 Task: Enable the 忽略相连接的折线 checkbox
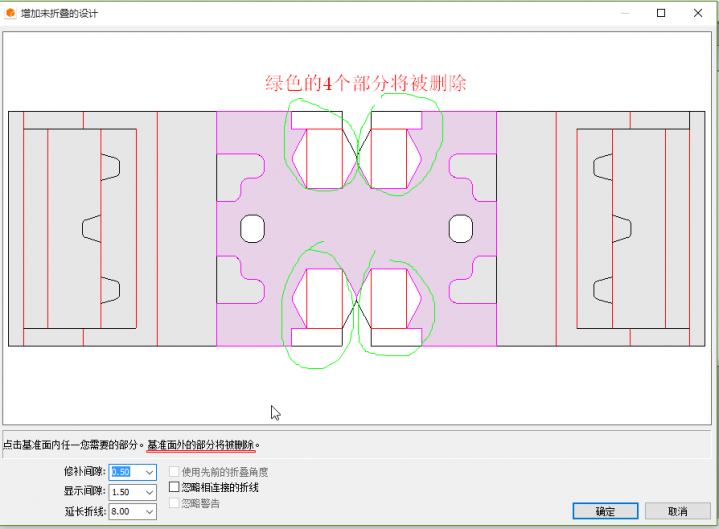click(175, 487)
